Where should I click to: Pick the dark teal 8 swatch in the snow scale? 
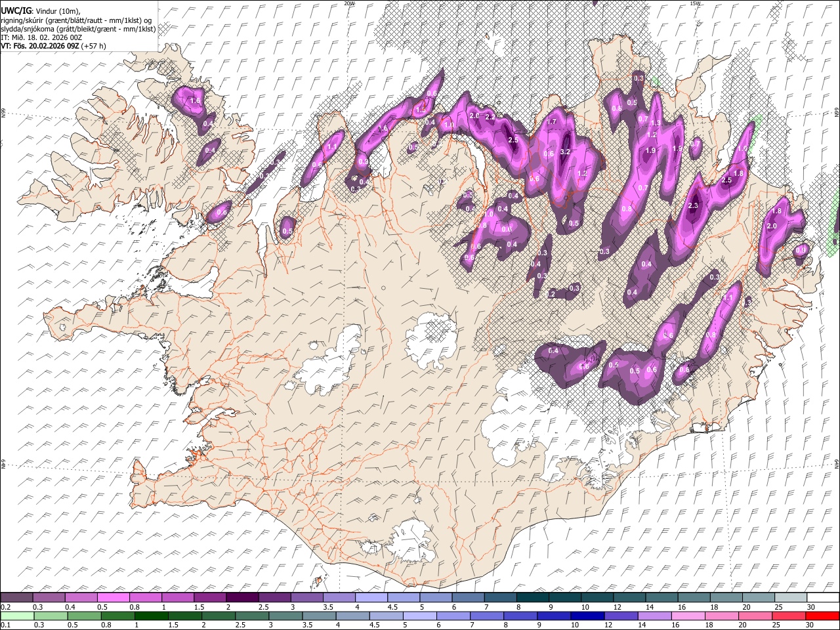[x=532, y=598]
